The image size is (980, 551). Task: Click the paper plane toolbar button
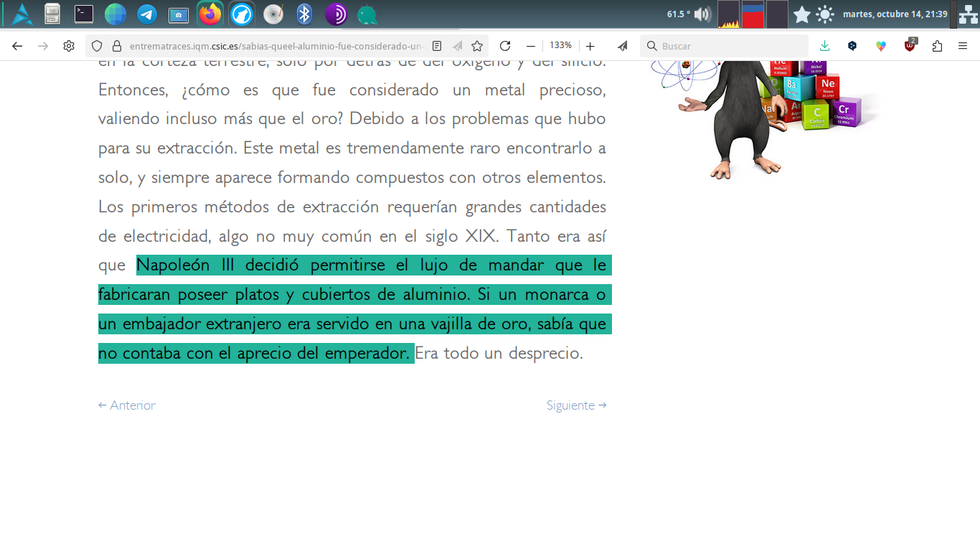tap(622, 46)
